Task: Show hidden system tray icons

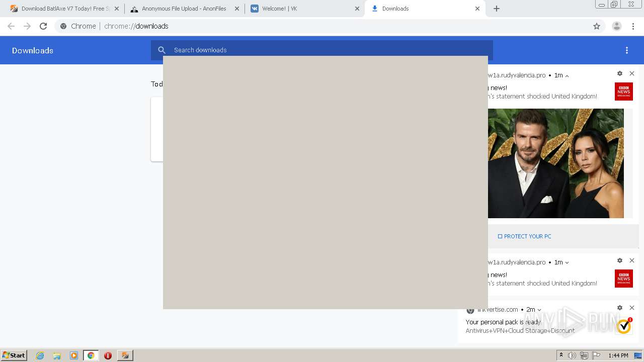Action: pos(561,355)
